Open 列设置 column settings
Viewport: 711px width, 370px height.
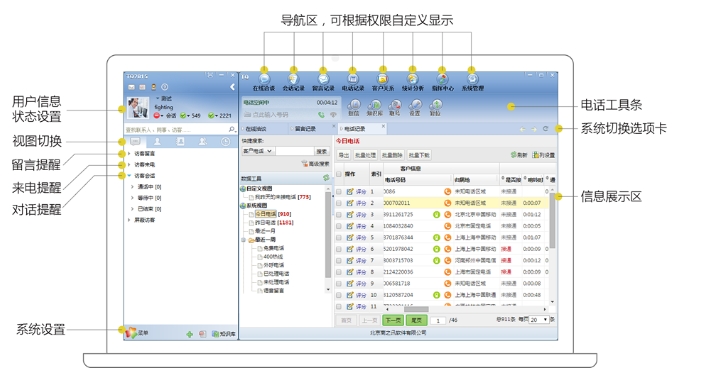543,155
